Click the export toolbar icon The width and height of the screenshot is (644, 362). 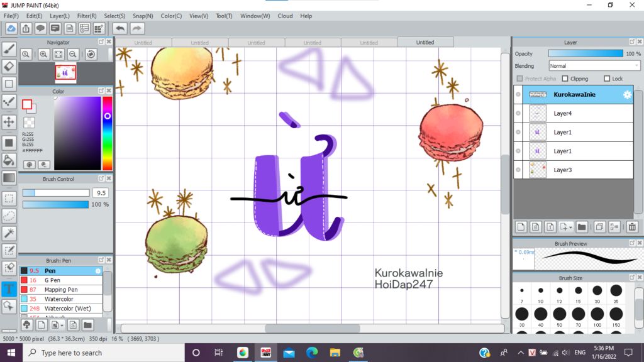coord(26,28)
